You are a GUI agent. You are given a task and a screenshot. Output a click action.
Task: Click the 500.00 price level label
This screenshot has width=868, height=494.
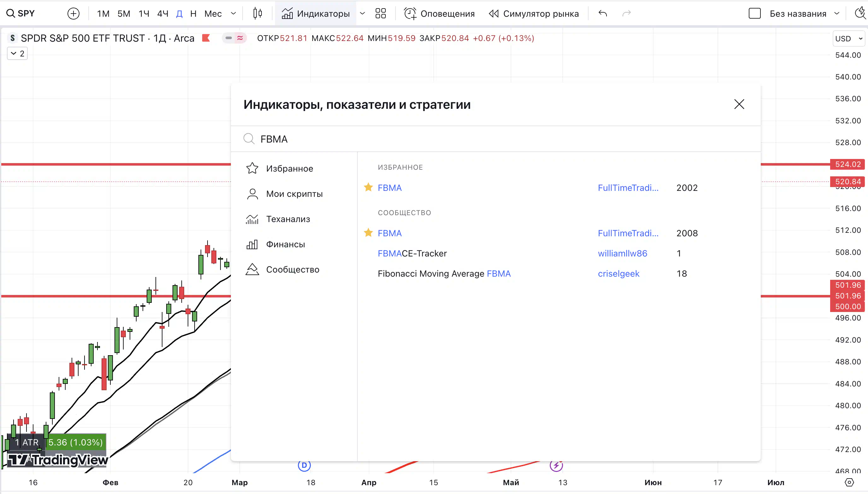coord(847,306)
